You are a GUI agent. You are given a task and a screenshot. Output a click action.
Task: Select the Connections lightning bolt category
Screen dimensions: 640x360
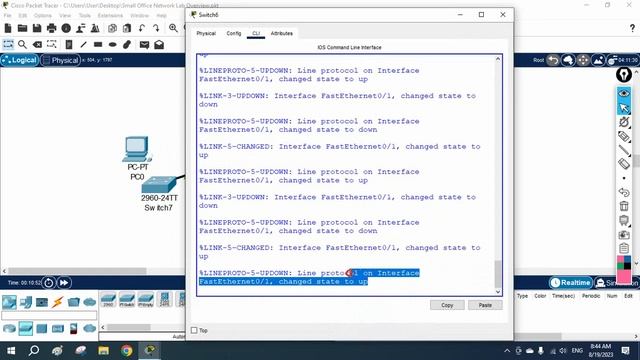click(57, 302)
